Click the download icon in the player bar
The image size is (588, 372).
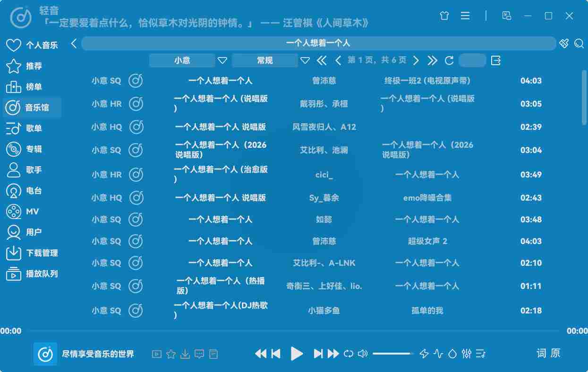[x=185, y=353]
